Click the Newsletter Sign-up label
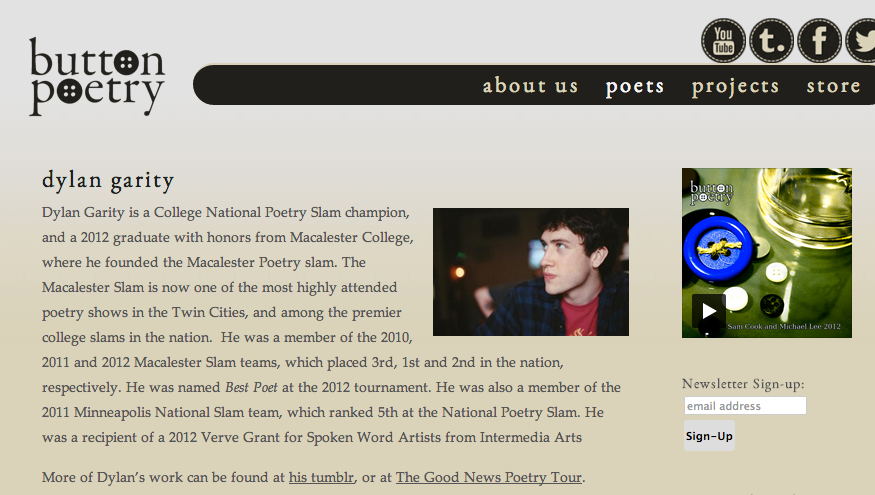The image size is (875, 495). 743,384
